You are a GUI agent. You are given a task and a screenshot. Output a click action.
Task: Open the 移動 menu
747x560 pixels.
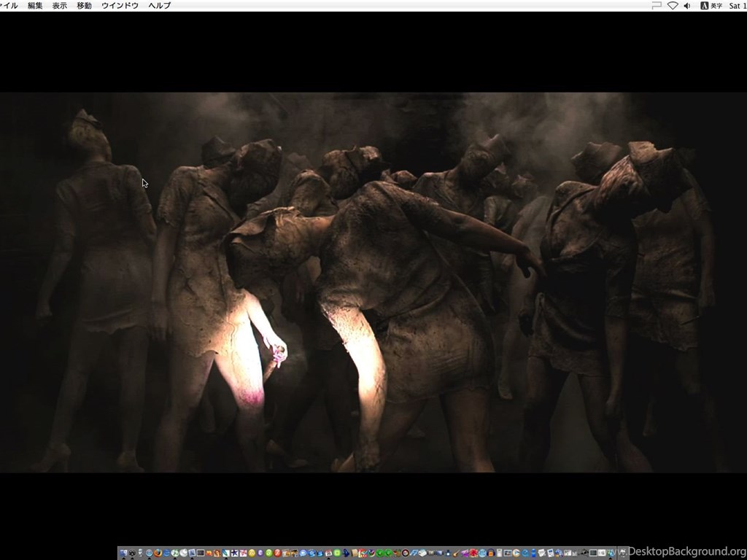click(x=85, y=6)
